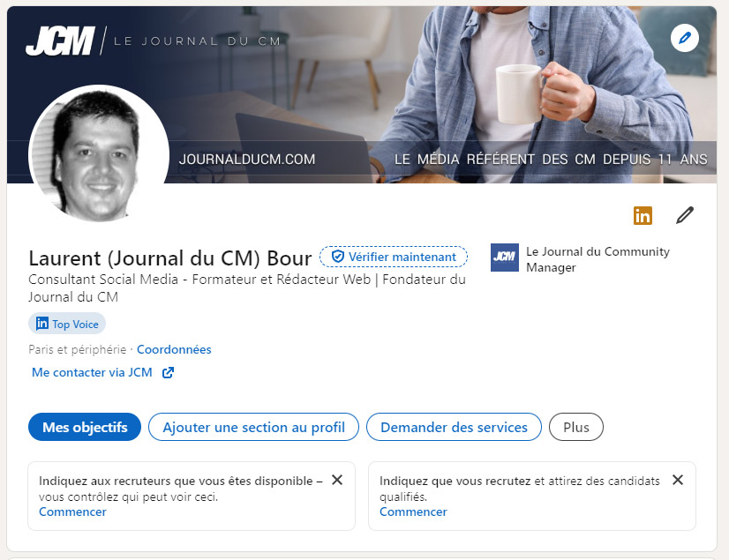Dismiss the recruiters availability card
The image size is (729, 560).
click(x=337, y=480)
